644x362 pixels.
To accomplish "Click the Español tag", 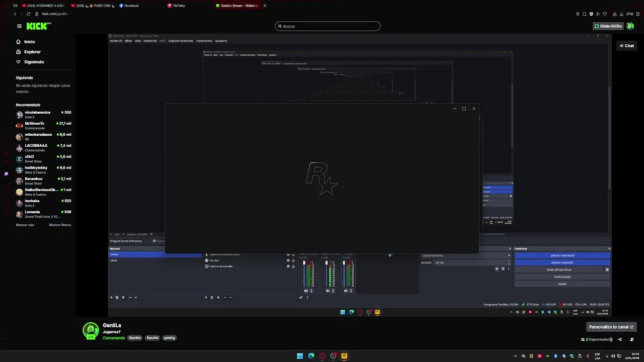I will pyautogui.click(x=152, y=338).
